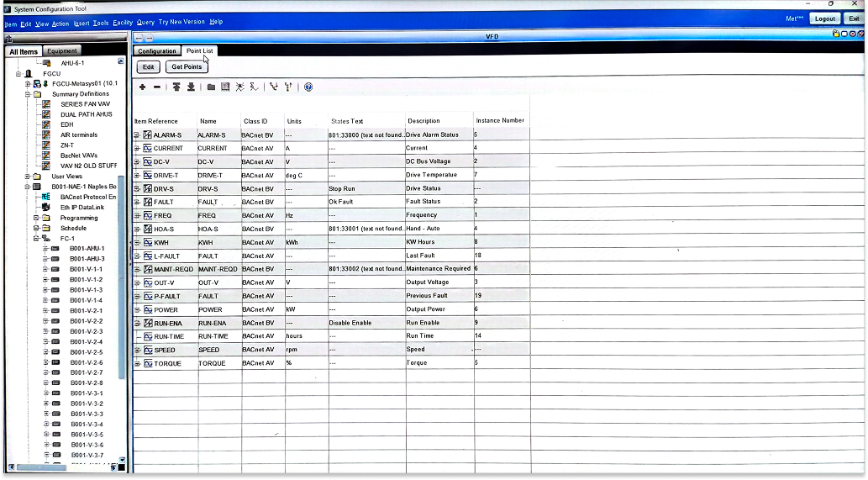This screenshot has width=868, height=480.
Task: Switch to the Equipment tab
Action: [x=62, y=51]
